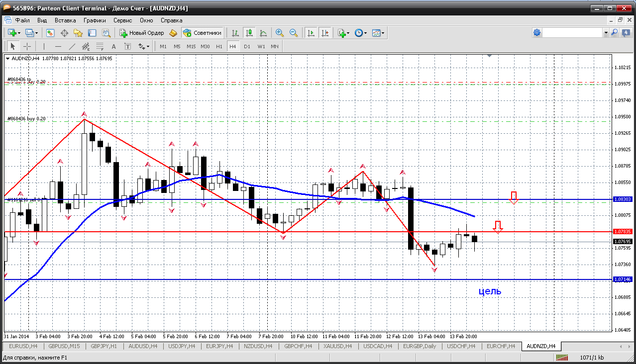Pick the Fibonacci retracement tool
The image size is (636, 364).
[100, 46]
